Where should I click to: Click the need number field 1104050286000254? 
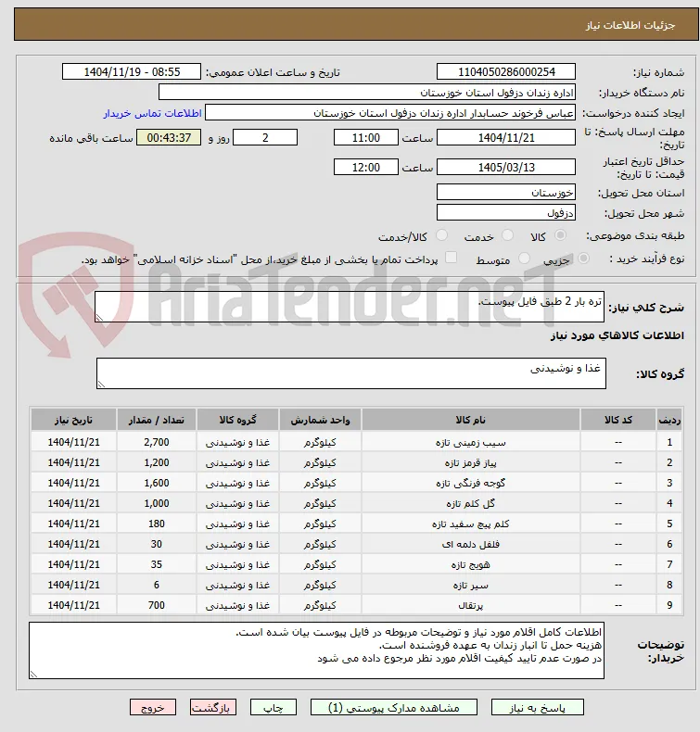(x=505, y=72)
